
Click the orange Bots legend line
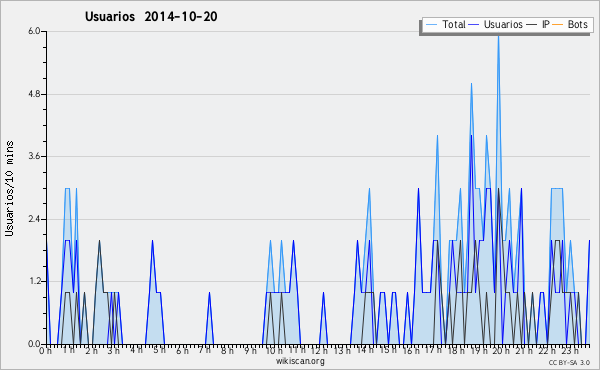[558, 25]
